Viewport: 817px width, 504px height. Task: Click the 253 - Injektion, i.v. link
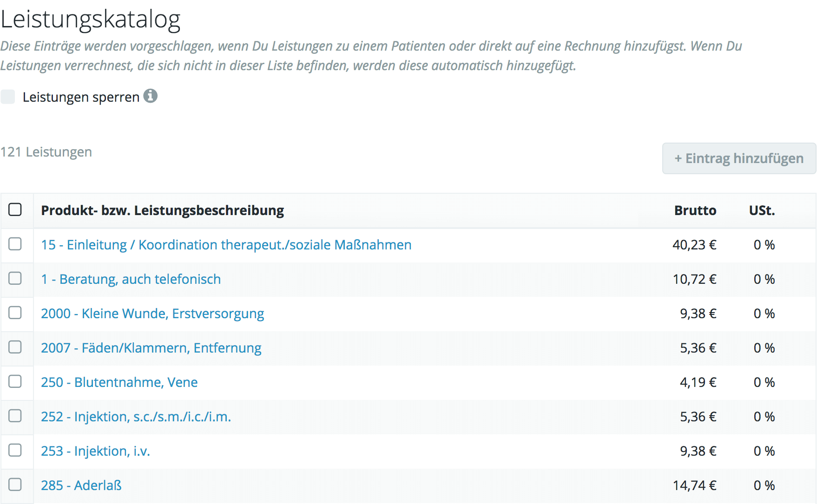point(95,451)
